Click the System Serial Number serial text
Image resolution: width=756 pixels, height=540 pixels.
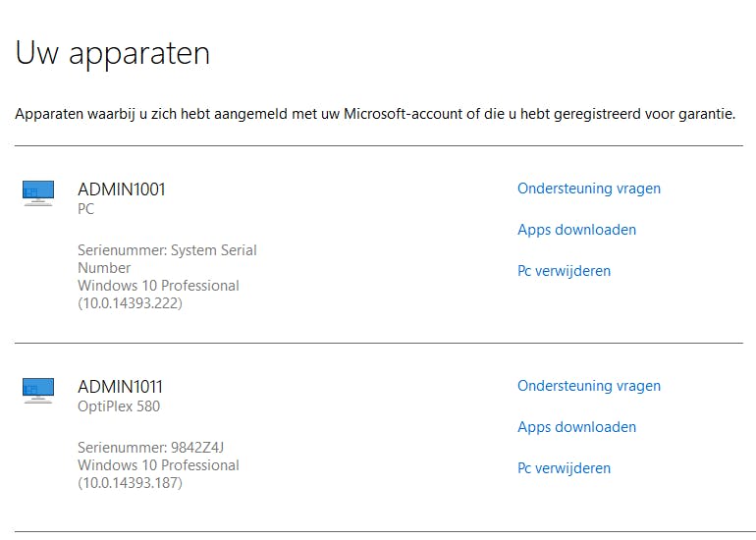pyautogui.click(x=167, y=259)
